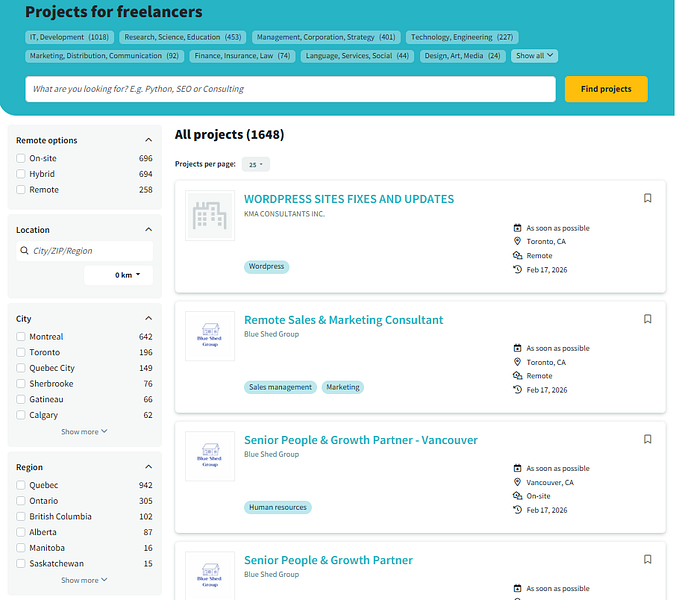This screenshot has width=676, height=600.
Task: Bookmark the Senior People & Growth Partner - Vancouver project
Action: point(647,439)
